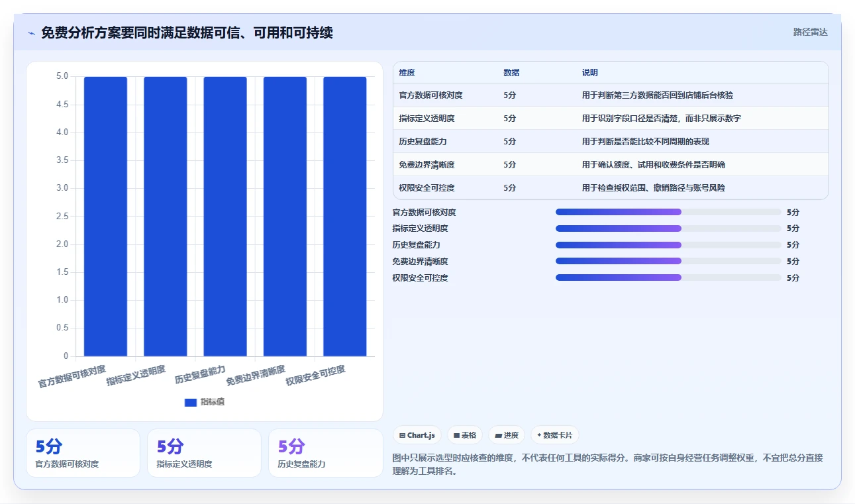
Task: Click the page title 免费分析方案要同时满足数据可信、可用和可持续
Action: (187, 32)
